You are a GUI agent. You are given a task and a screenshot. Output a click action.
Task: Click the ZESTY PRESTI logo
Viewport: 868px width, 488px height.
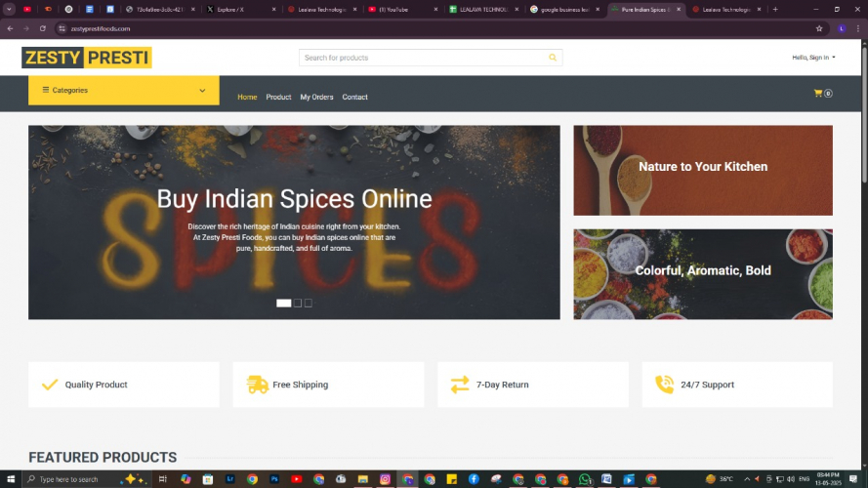click(x=86, y=58)
